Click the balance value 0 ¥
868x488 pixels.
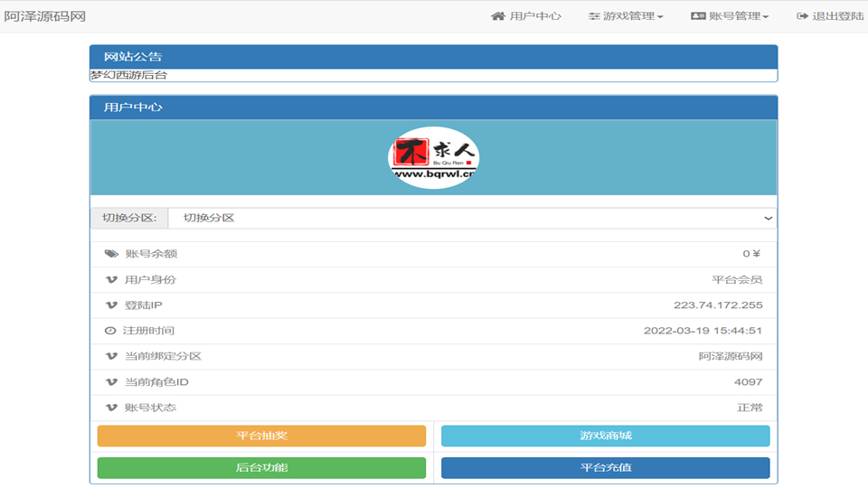751,253
